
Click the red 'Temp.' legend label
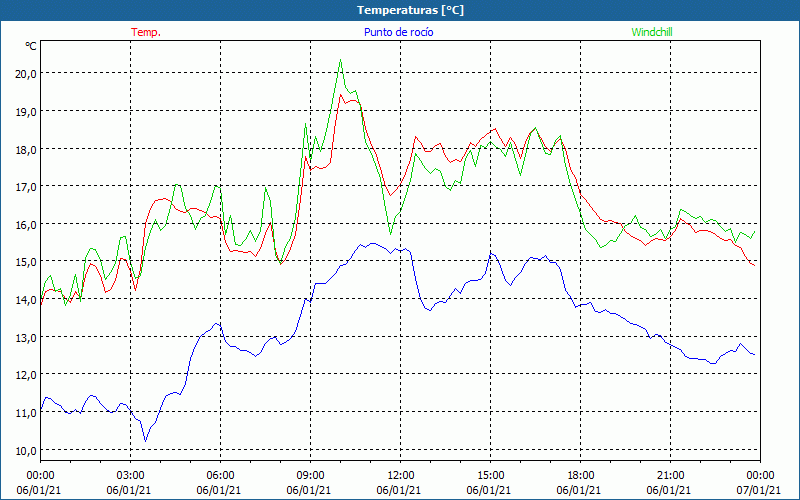click(x=146, y=32)
